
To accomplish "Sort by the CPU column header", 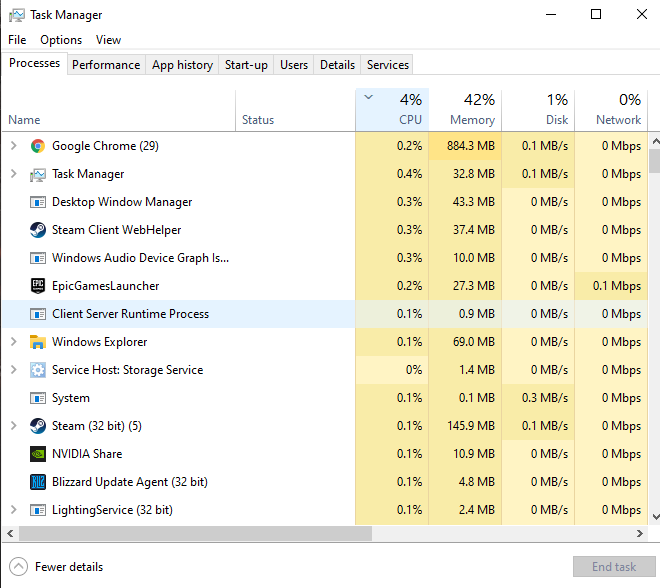I will 392,110.
